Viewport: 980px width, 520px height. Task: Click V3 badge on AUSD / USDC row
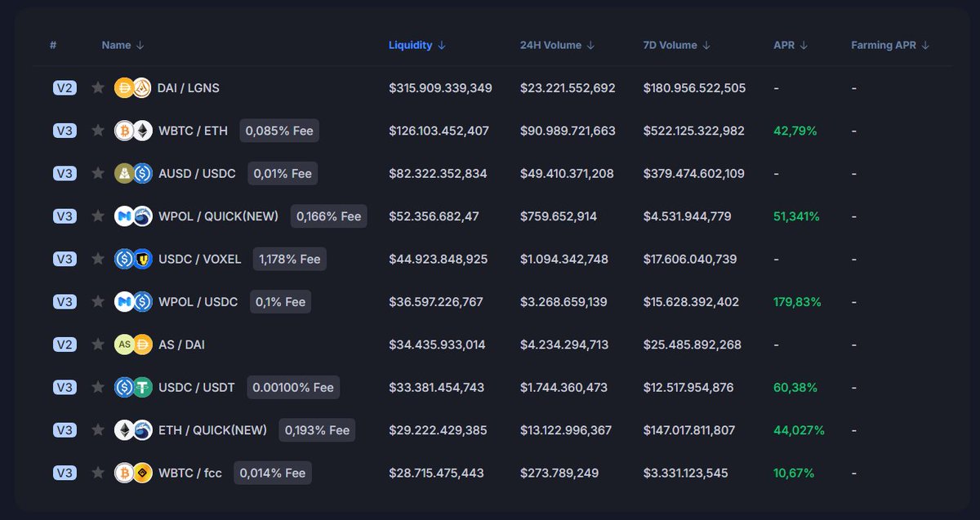pyautogui.click(x=65, y=173)
